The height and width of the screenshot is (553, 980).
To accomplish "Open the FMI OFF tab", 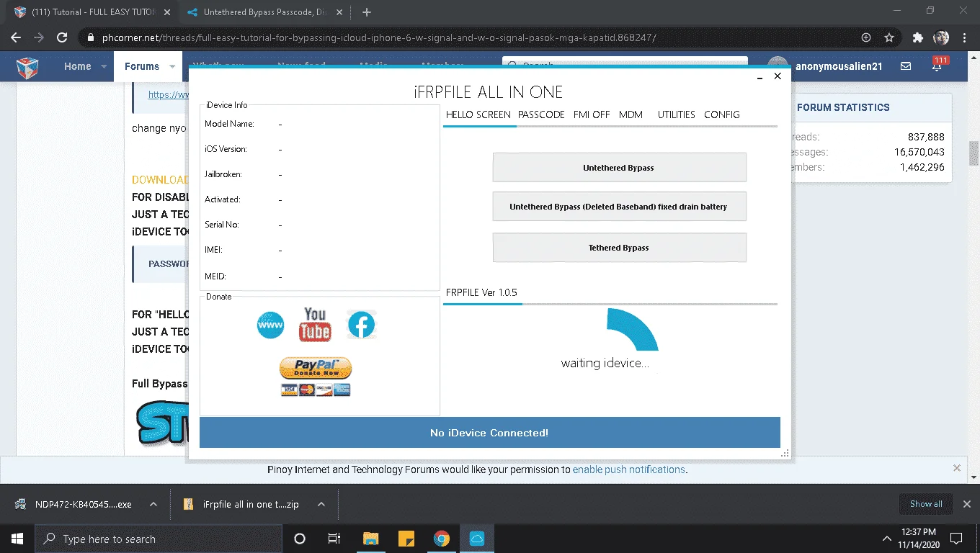I will [x=592, y=114].
